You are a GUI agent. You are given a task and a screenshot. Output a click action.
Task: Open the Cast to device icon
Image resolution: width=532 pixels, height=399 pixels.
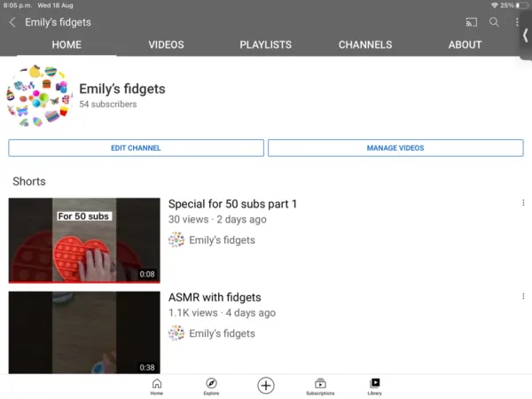(471, 22)
